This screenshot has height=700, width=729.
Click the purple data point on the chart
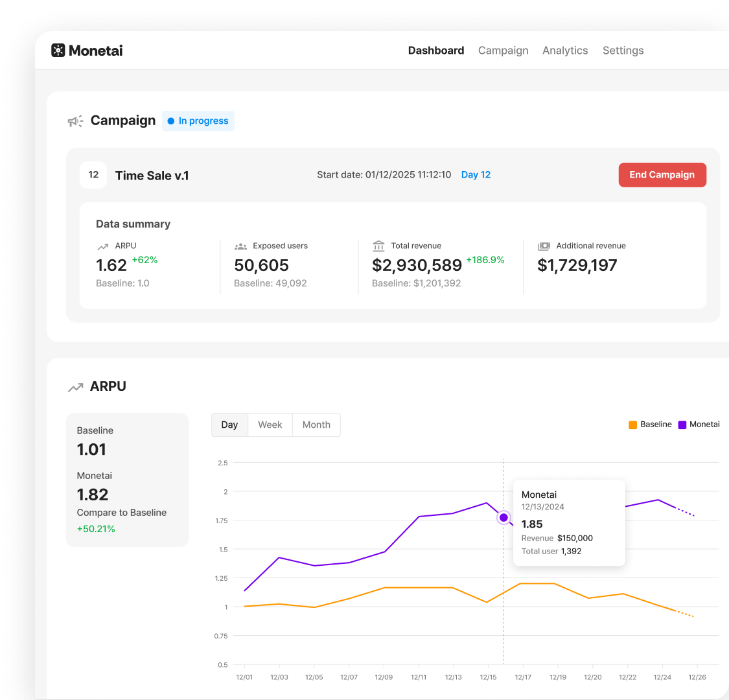click(x=503, y=517)
